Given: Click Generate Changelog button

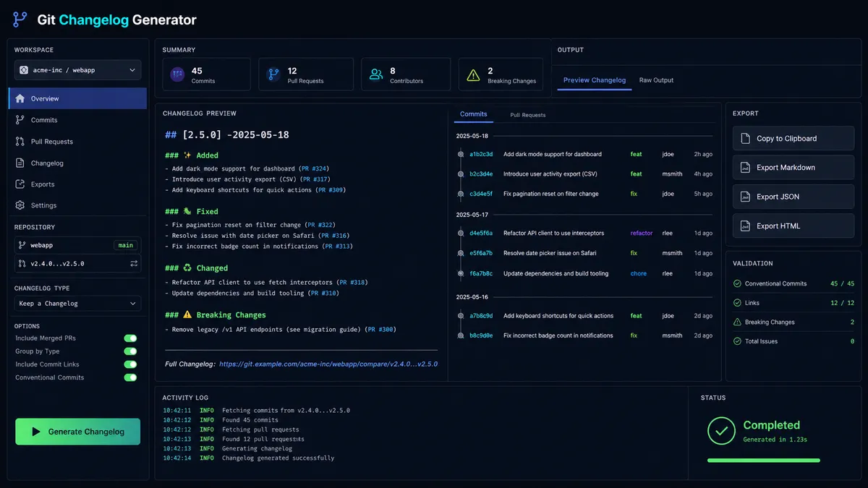Looking at the screenshot, I should [x=78, y=432].
